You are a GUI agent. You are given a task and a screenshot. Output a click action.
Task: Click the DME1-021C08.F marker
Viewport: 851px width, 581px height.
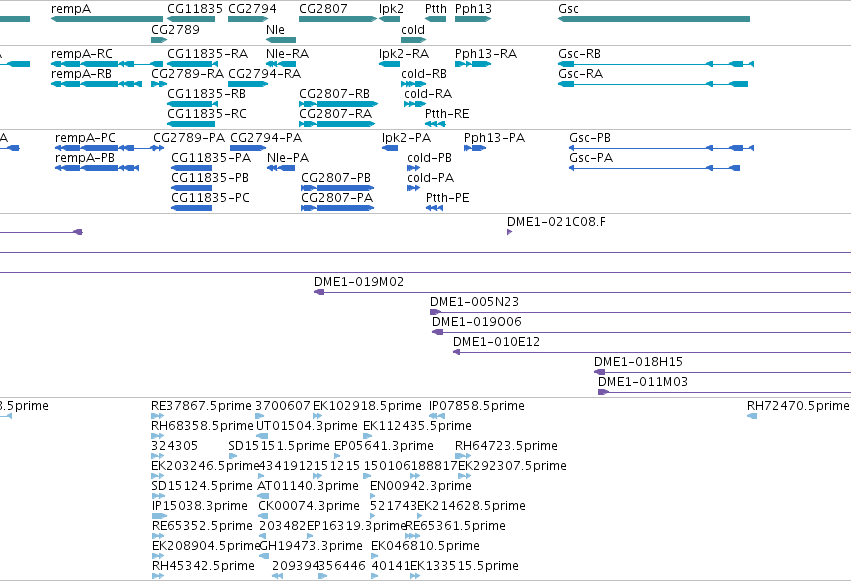509,232
